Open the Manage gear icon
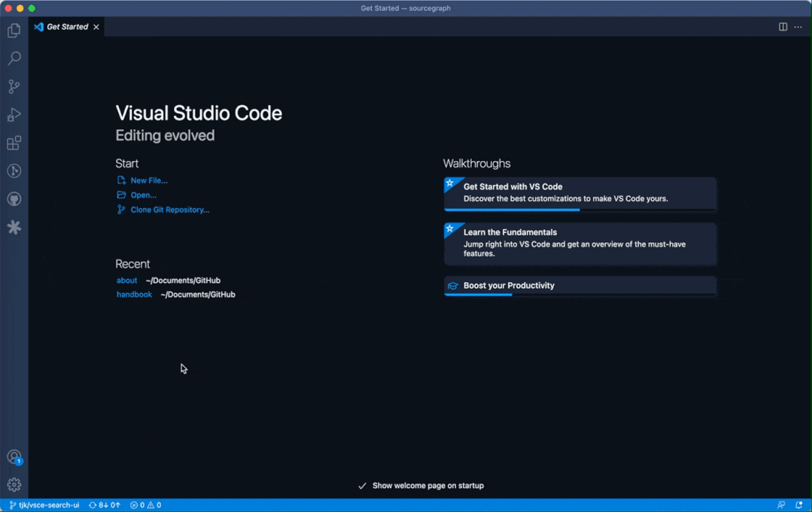 [14, 485]
